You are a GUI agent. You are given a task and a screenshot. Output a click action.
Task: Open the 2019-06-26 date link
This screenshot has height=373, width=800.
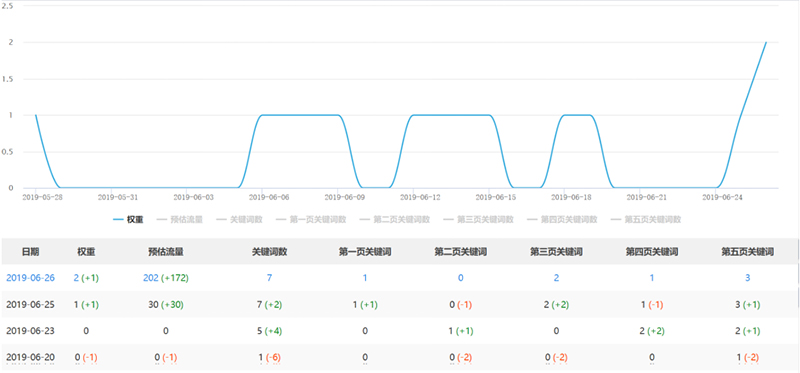click(30, 278)
